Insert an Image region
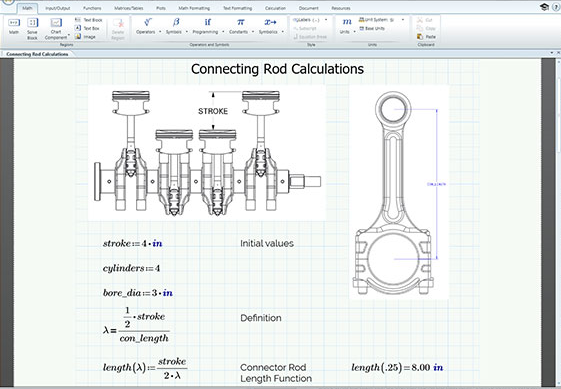 (x=85, y=37)
